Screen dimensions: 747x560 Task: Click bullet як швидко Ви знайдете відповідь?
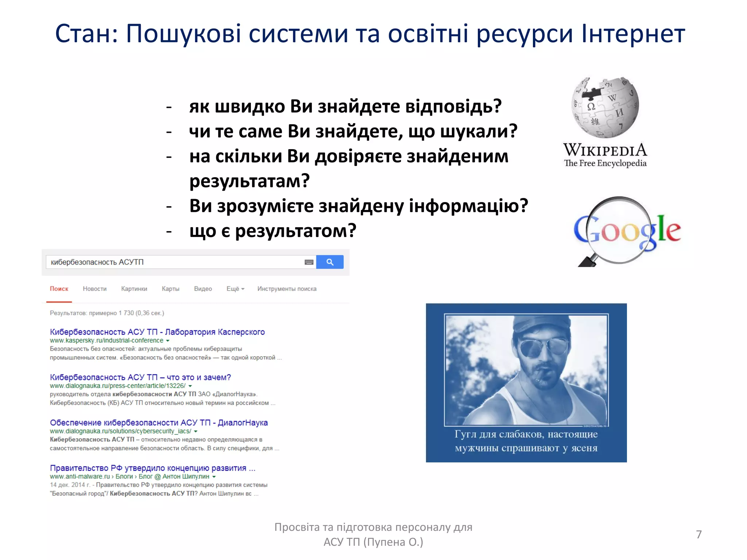tap(345, 106)
